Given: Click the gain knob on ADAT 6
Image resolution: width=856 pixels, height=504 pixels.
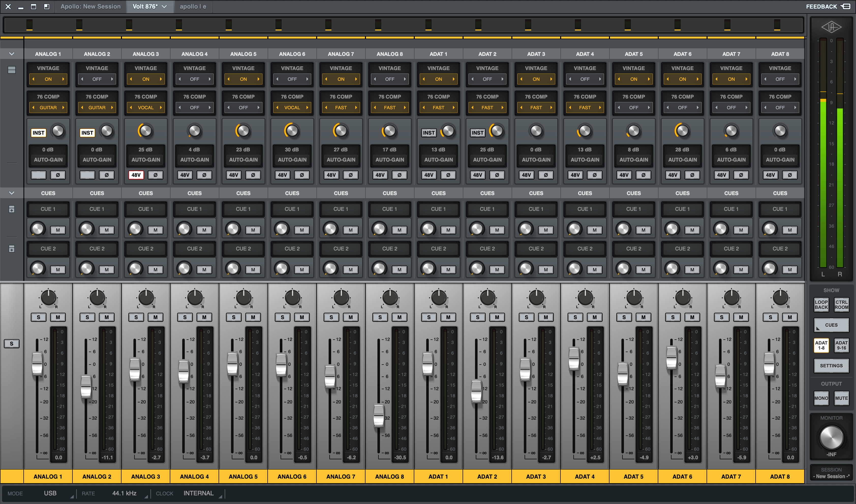Looking at the screenshot, I should (x=682, y=131).
